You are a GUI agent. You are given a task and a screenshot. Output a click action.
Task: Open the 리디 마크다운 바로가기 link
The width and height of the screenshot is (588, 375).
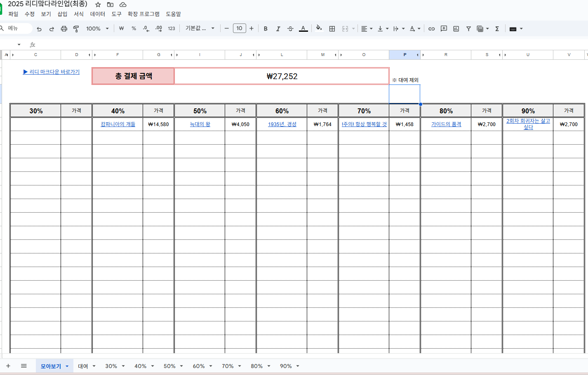52,72
